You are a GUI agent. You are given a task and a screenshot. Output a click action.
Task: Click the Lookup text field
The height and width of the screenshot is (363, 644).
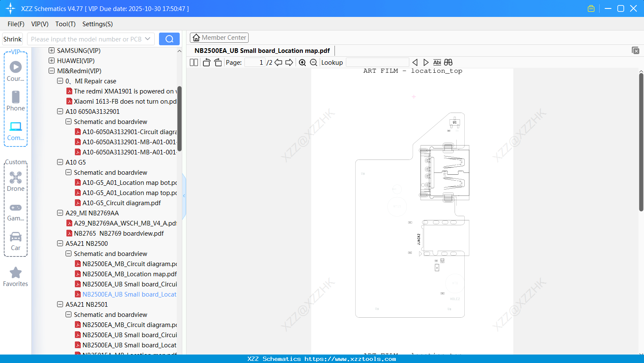pos(377,63)
